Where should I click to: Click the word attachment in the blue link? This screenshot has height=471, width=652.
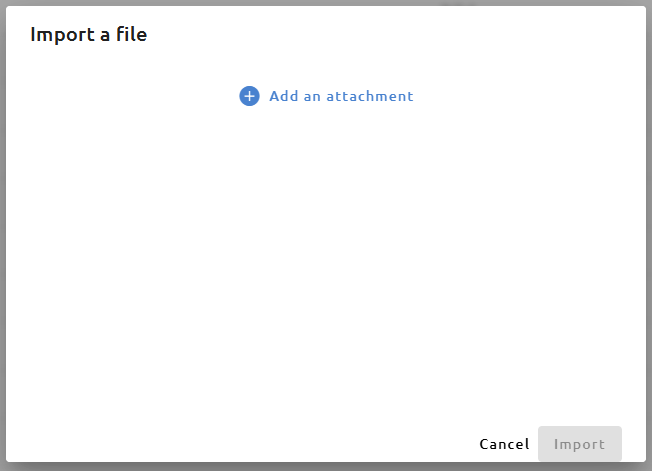click(x=370, y=96)
